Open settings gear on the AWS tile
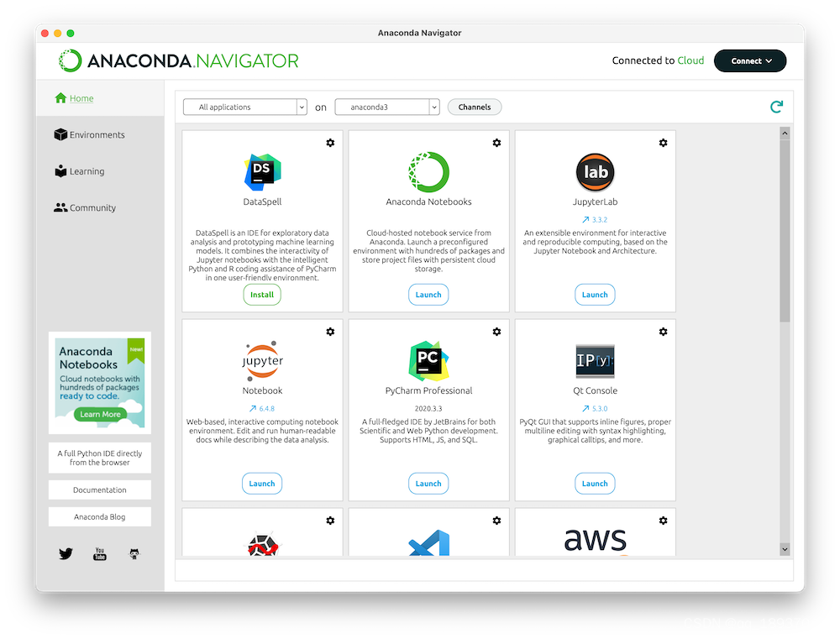The width and height of the screenshot is (840, 639). pyautogui.click(x=664, y=521)
